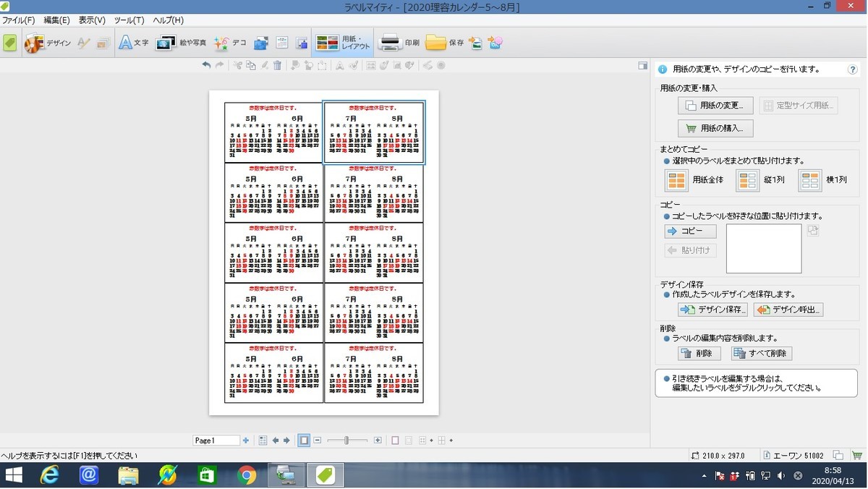Click the pink export icon right of 保存

pyautogui.click(x=495, y=43)
